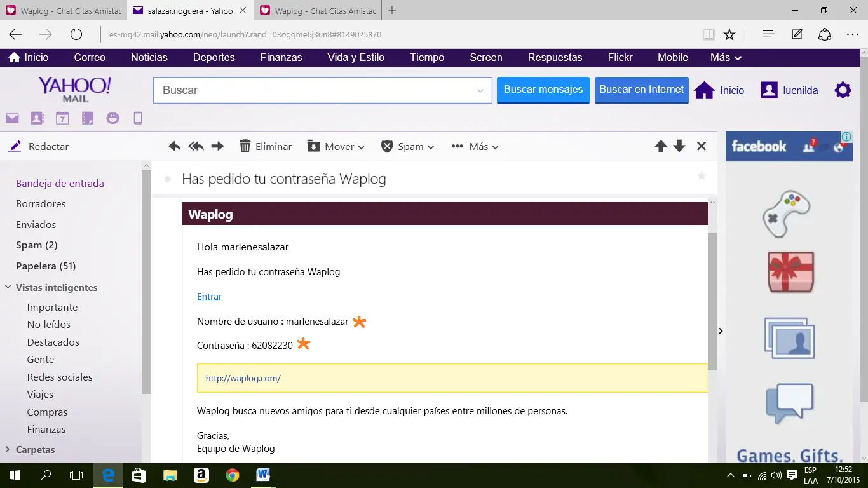Select the No leídos smart view
Screen dimensions: 868x488
(49, 325)
